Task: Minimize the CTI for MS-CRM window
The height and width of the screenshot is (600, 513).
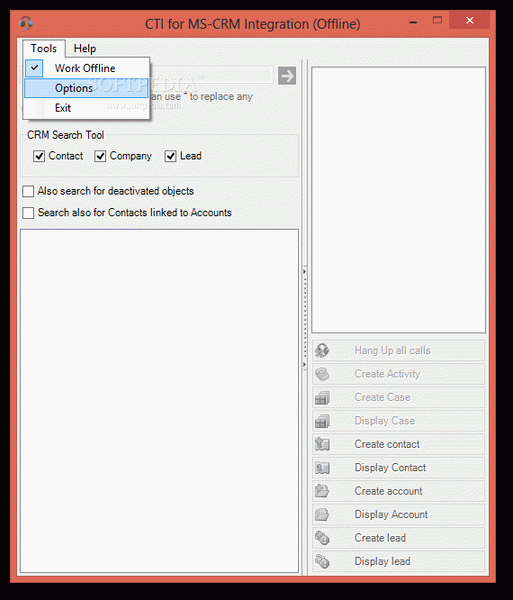Action: [413, 22]
